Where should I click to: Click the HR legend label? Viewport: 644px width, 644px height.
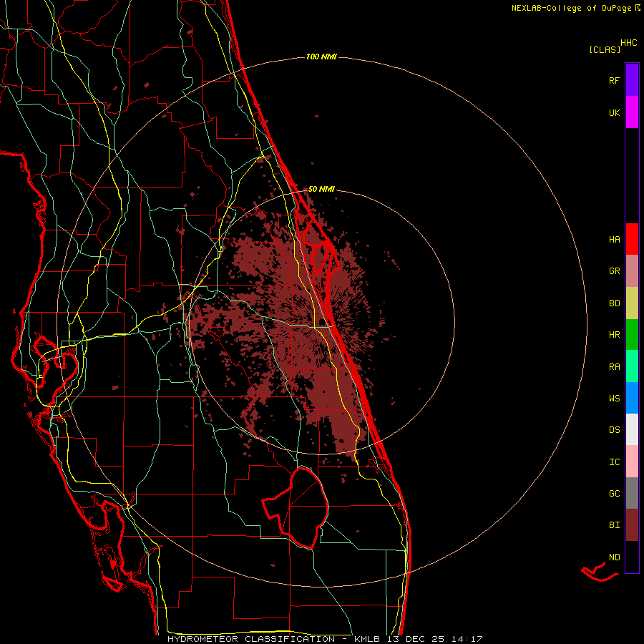click(x=614, y=335)
